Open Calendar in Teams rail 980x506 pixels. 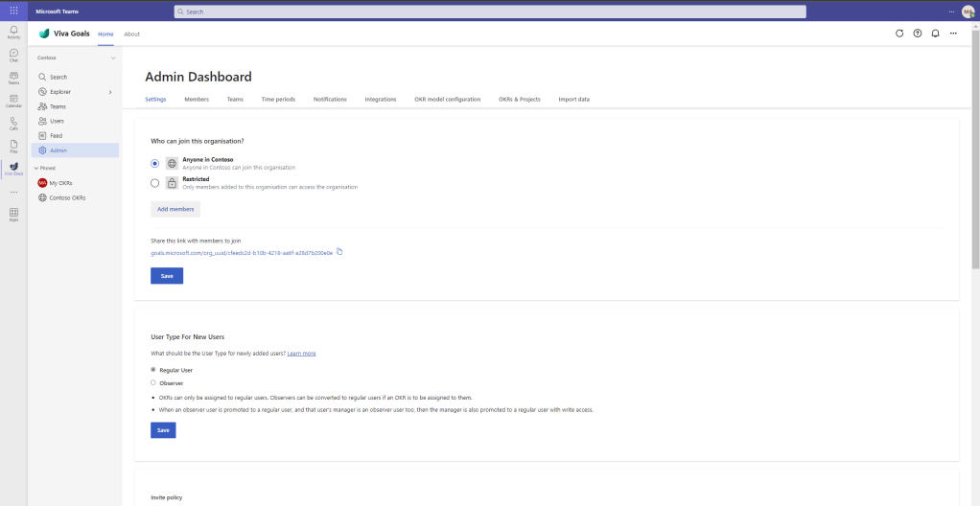(13, 101)
